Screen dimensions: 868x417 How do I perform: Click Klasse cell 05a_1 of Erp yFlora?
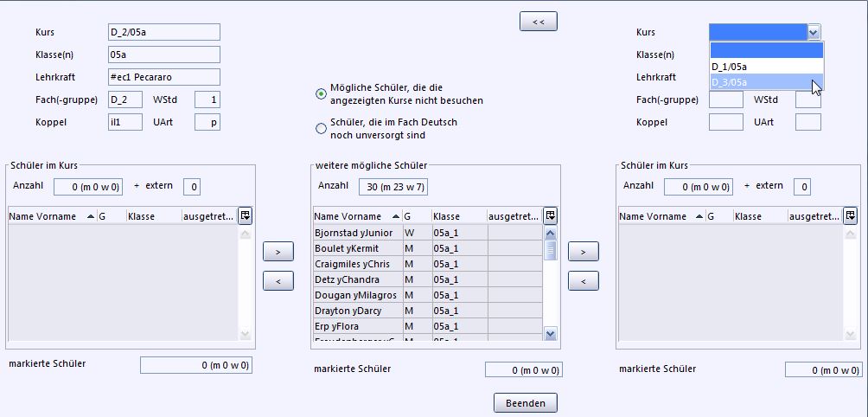click(459, 326)
